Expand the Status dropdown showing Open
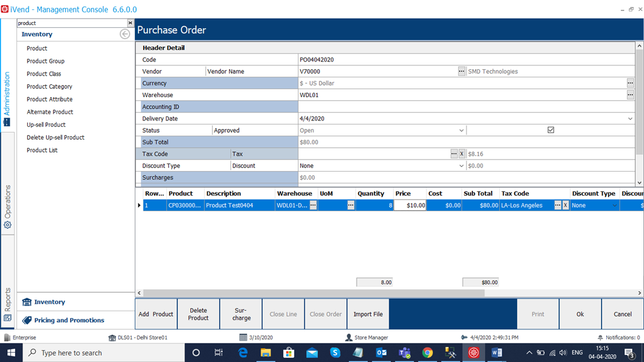 coord(461,130)
